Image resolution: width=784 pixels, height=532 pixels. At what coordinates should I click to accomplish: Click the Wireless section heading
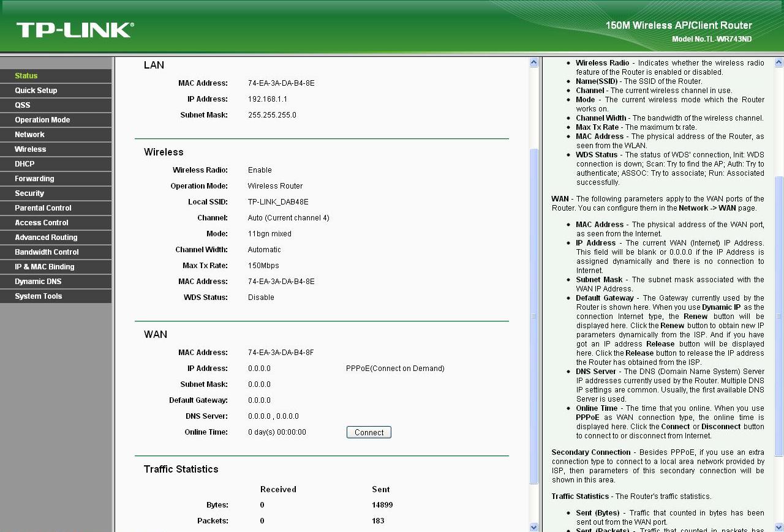click(x=164, y=152)
